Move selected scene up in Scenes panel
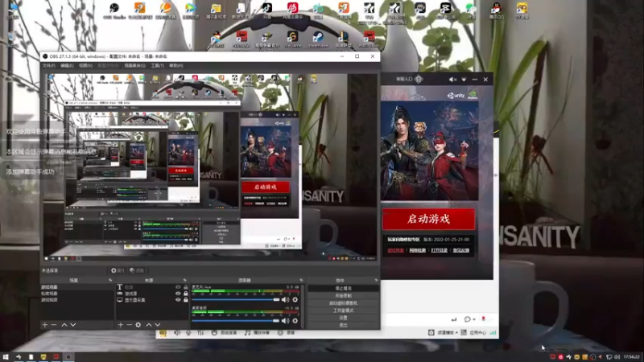The image size is (644, 362). [x=64, y=325]
